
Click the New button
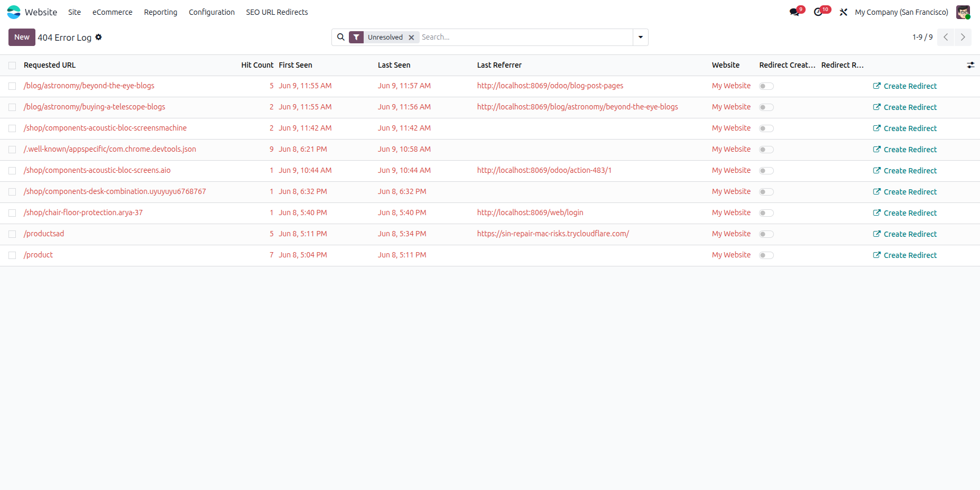[x=22, y=37]
